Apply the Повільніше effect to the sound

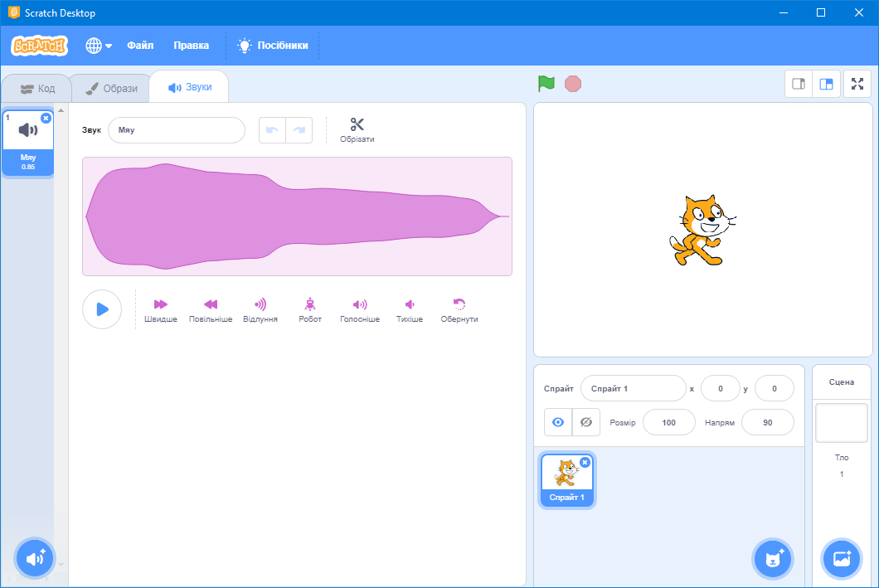point(210,309)
